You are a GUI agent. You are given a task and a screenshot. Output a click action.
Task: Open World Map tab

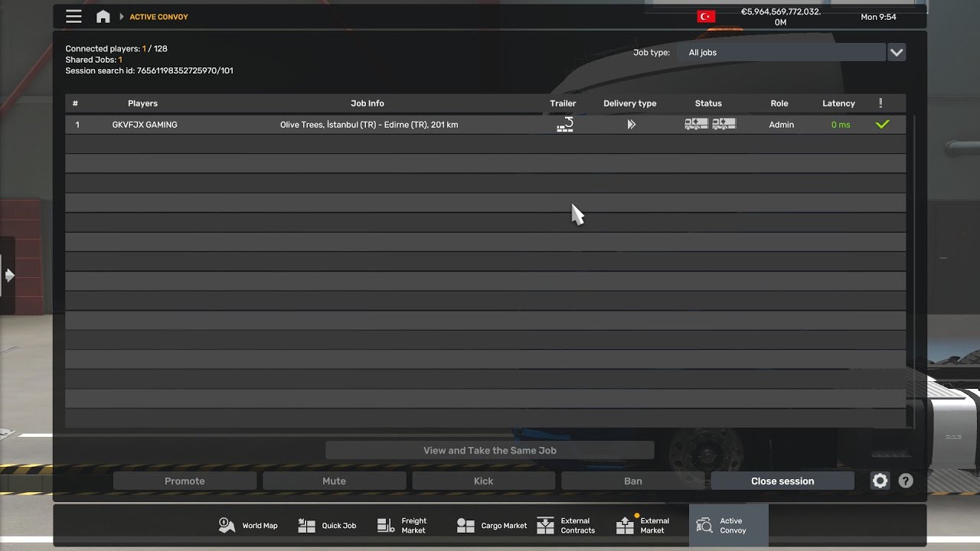(248, 526)
